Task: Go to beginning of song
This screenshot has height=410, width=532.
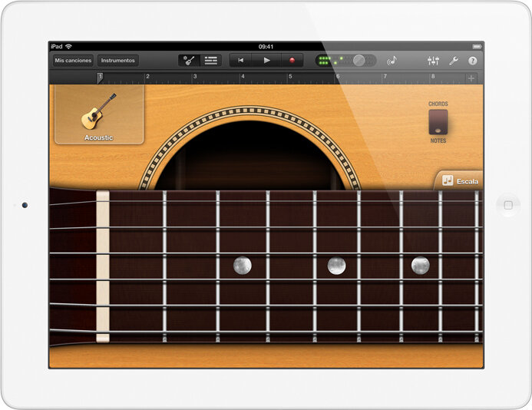Action: click(240, 61)
